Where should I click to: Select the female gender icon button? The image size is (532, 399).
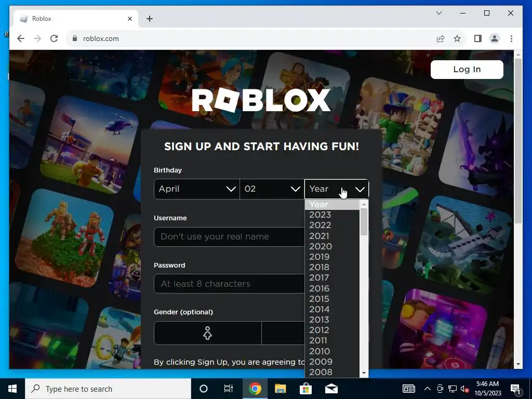(x=208, y=333)
